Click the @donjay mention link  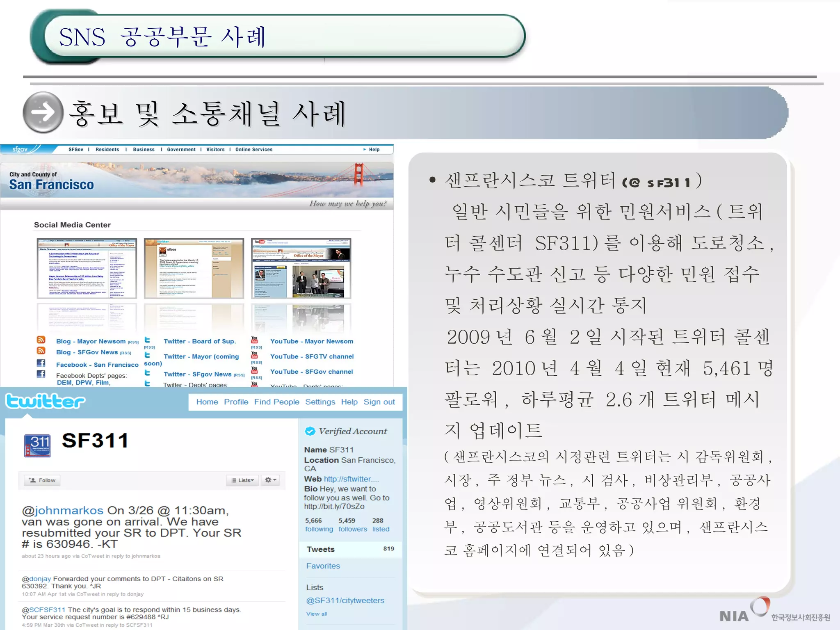(x=37, y=579)
